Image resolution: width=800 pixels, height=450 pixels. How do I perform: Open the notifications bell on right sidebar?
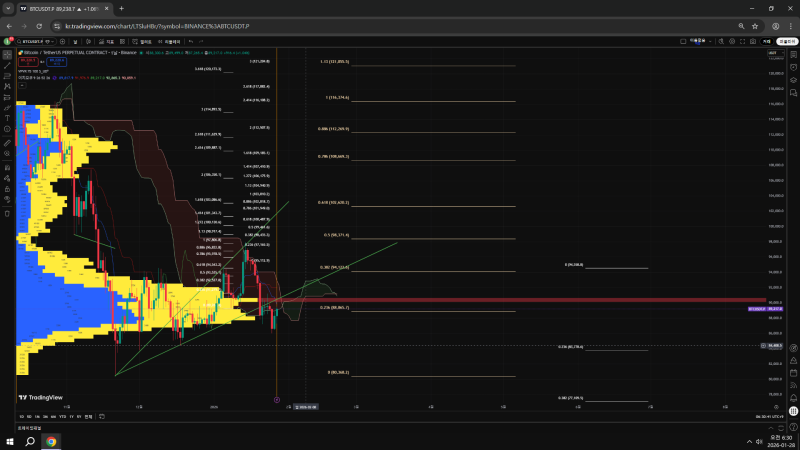tap(793, 398)
